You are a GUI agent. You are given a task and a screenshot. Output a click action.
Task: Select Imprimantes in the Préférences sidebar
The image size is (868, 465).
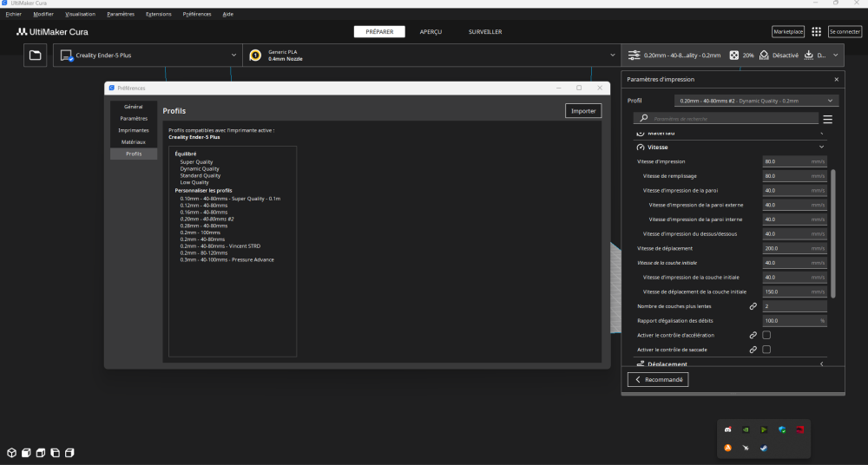(x=134, y=130)
